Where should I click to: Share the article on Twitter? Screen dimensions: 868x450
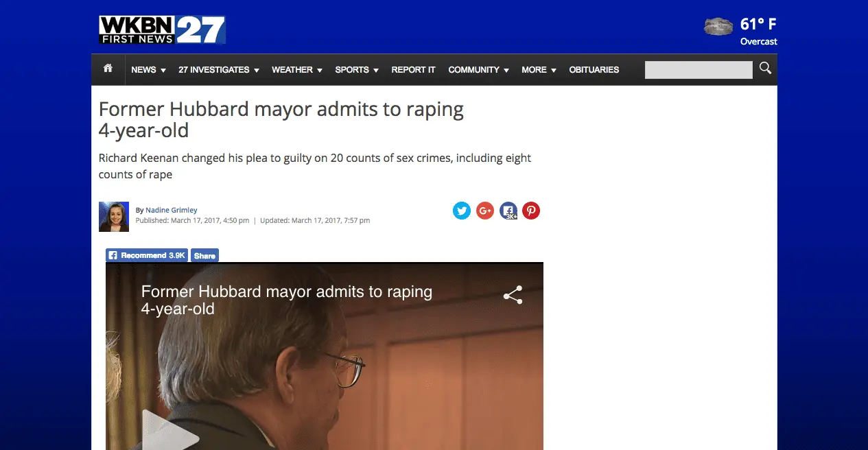(x=462, y=211)
